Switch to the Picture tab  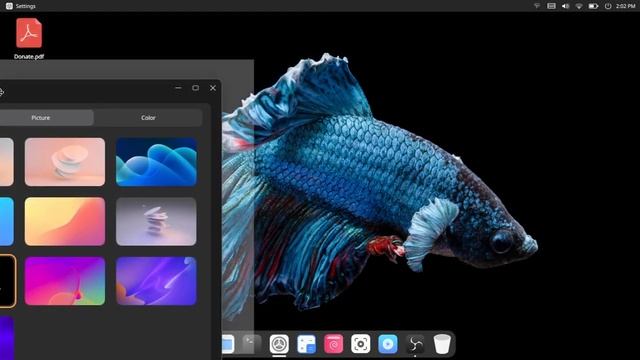click(x=41, y=118)
